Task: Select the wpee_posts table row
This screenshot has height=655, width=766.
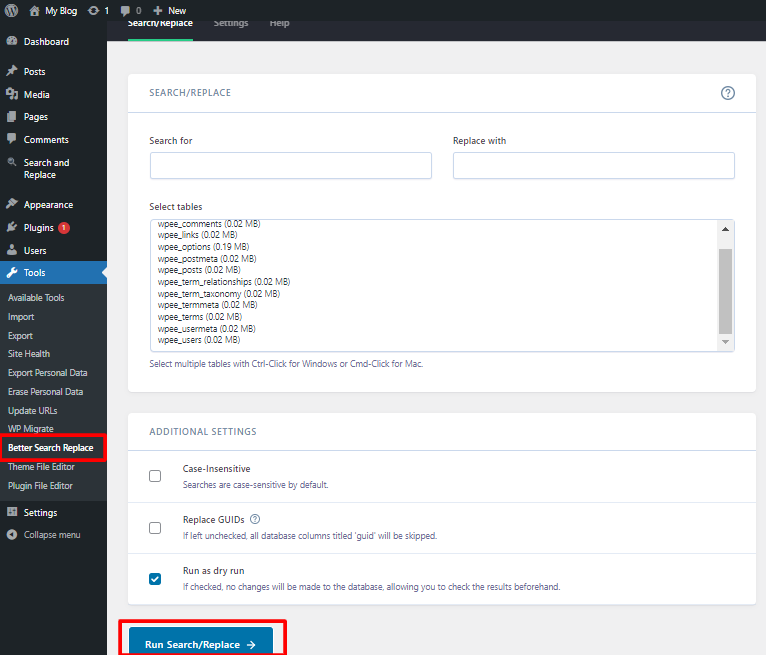Action: click(199, 270)
